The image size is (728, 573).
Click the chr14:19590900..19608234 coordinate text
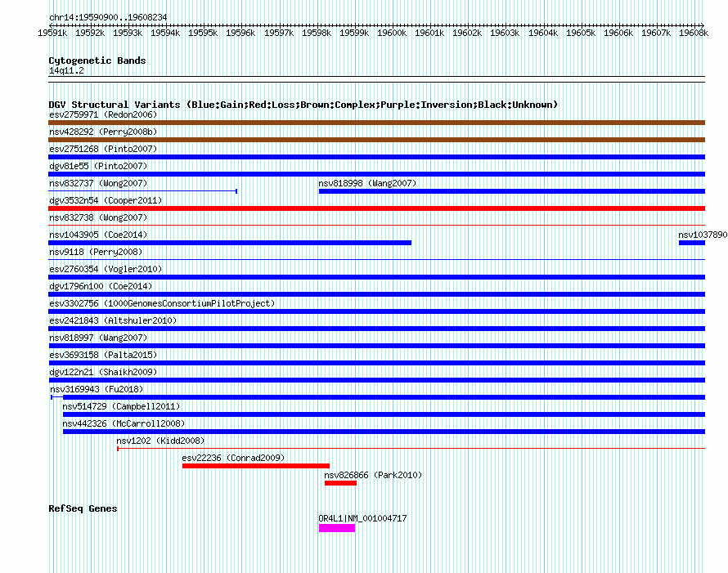[108, 17]
